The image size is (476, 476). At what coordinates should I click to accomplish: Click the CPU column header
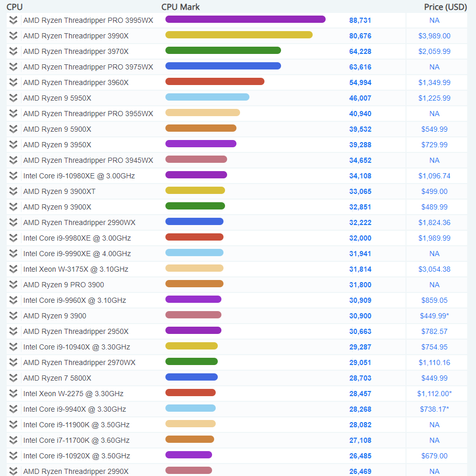(15, 7)
